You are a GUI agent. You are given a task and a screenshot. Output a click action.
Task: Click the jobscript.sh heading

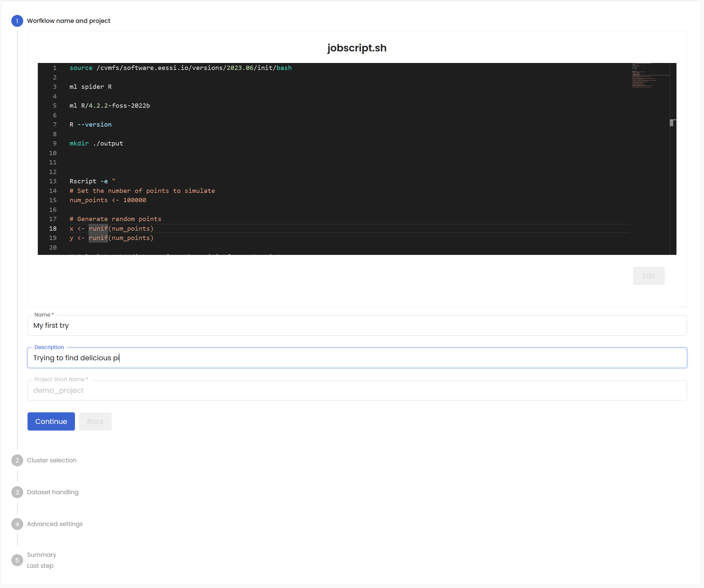357,48
